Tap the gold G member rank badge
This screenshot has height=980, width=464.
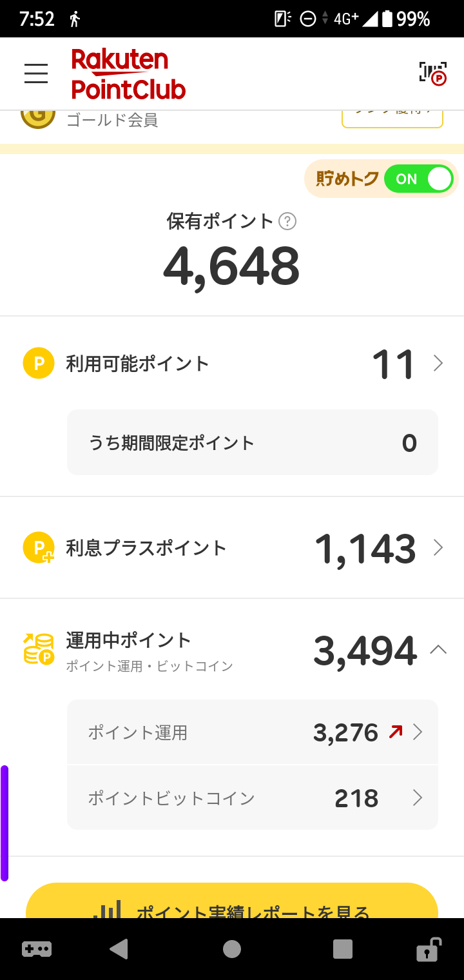tap(37, 116)
